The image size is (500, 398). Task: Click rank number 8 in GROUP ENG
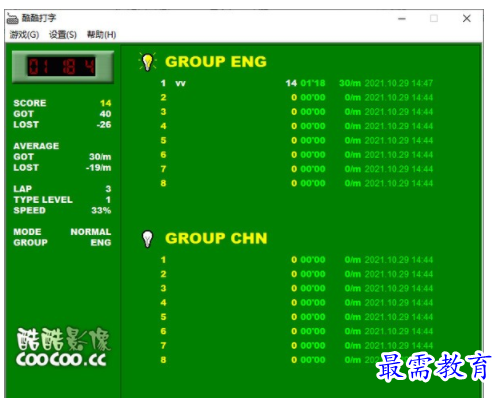tap(163, 183)
